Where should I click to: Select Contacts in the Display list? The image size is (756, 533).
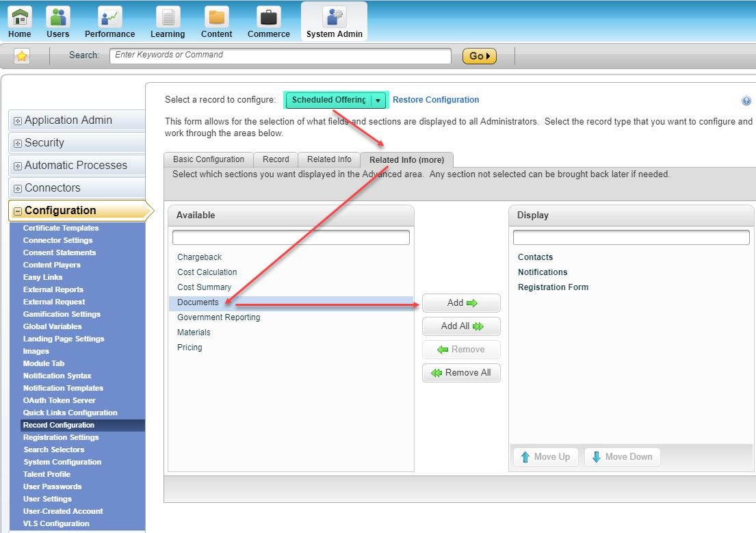coord(535,257)
